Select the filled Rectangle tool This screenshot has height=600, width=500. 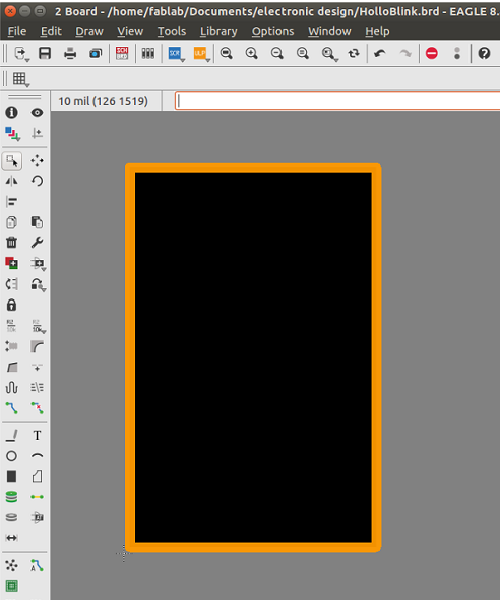point(11,476)
